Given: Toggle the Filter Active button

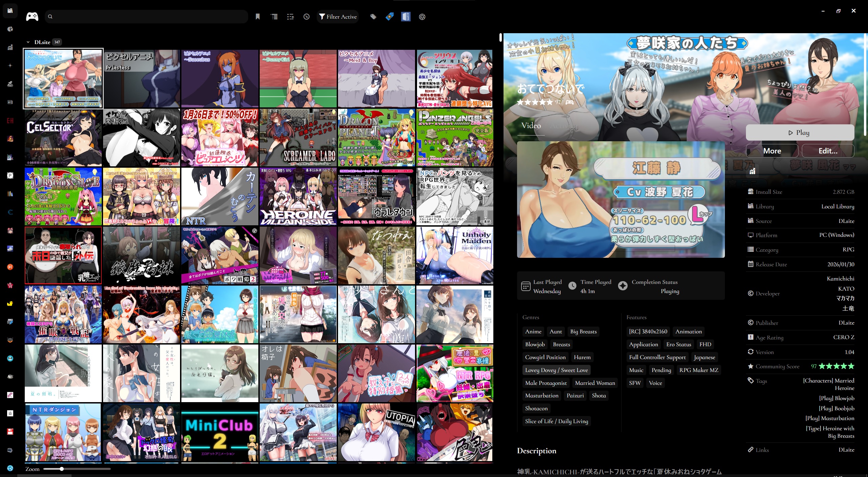Looking at the screenshot, I should [338, 17].
